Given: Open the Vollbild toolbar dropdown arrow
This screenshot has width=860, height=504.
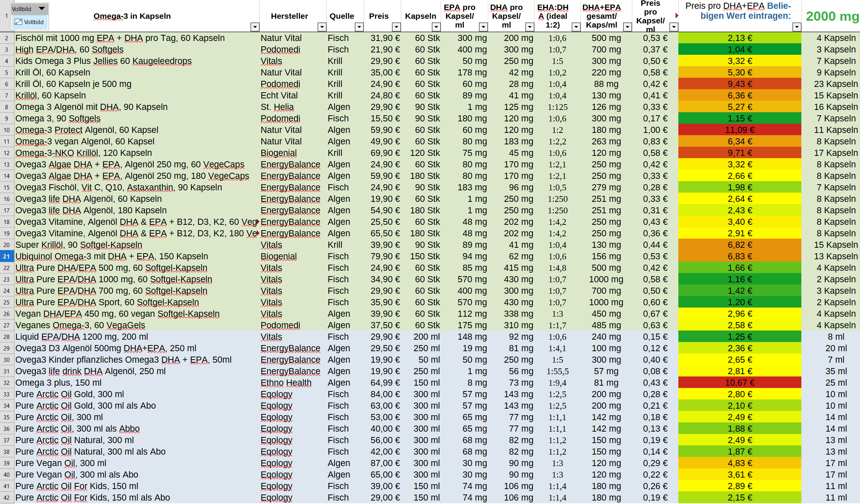Looking at the screenshot, I should click(x=42, y=8).
